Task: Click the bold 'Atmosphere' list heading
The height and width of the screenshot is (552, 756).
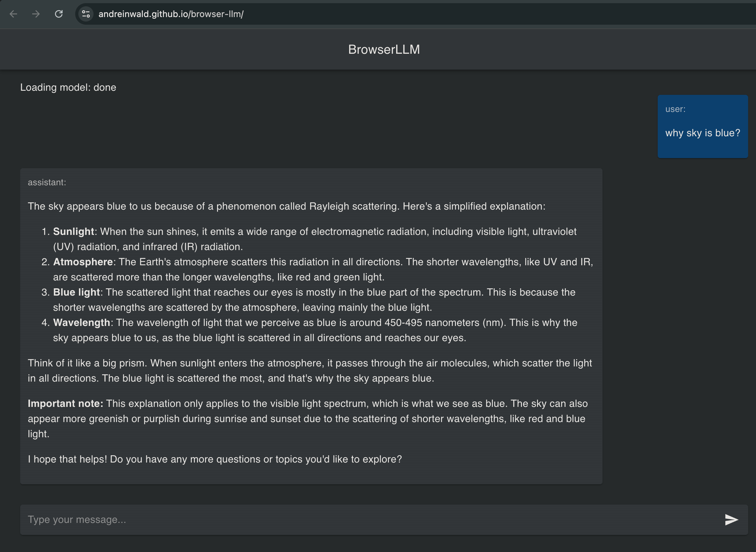Action: [x=83, y=262]
